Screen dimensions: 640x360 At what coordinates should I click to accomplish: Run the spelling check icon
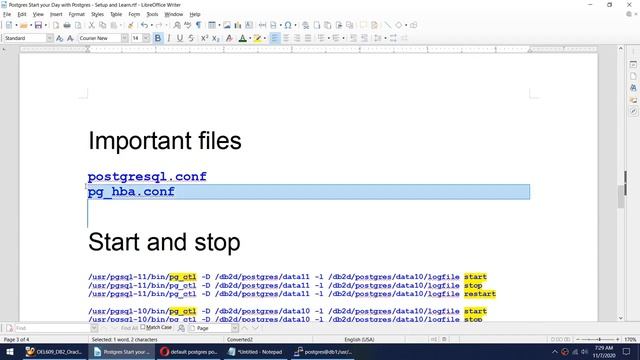pyautogui.click(x=188, y=25)
